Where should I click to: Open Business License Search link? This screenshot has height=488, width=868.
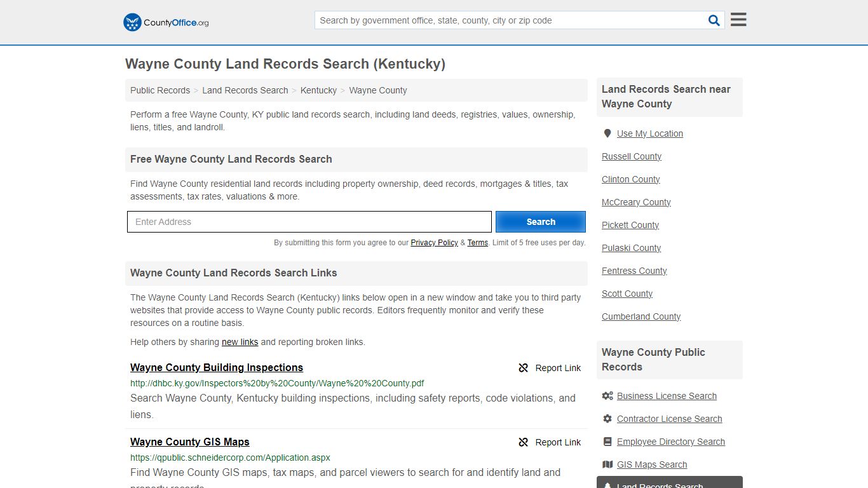667,396
